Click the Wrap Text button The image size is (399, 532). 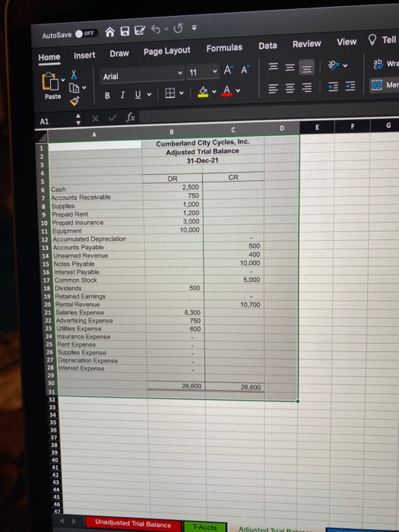point(386,64)
